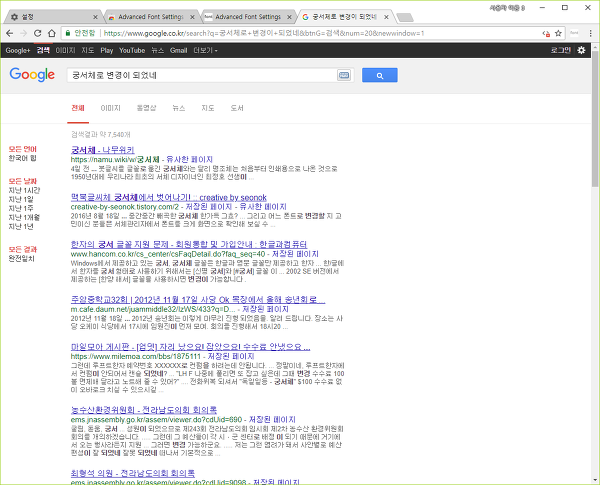Open Google settings gear in black bar
The height and width of the screenshot is (485, 600).
pos(581,50)
